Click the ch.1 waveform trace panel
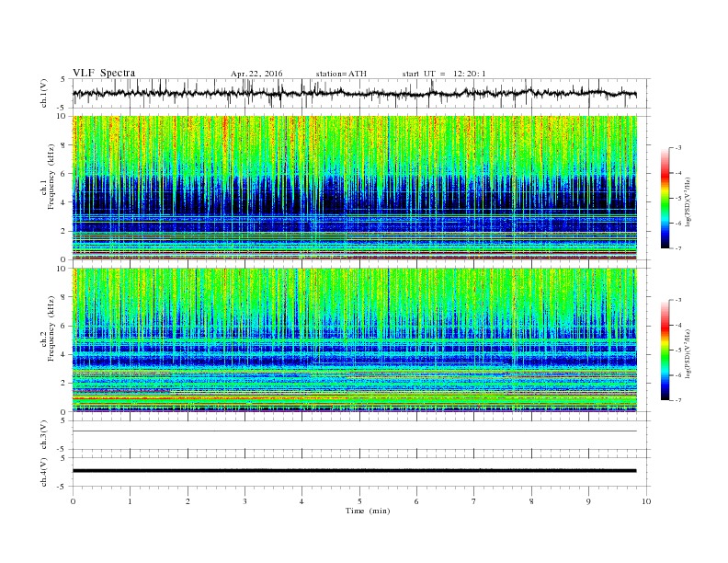 [360, 93]
